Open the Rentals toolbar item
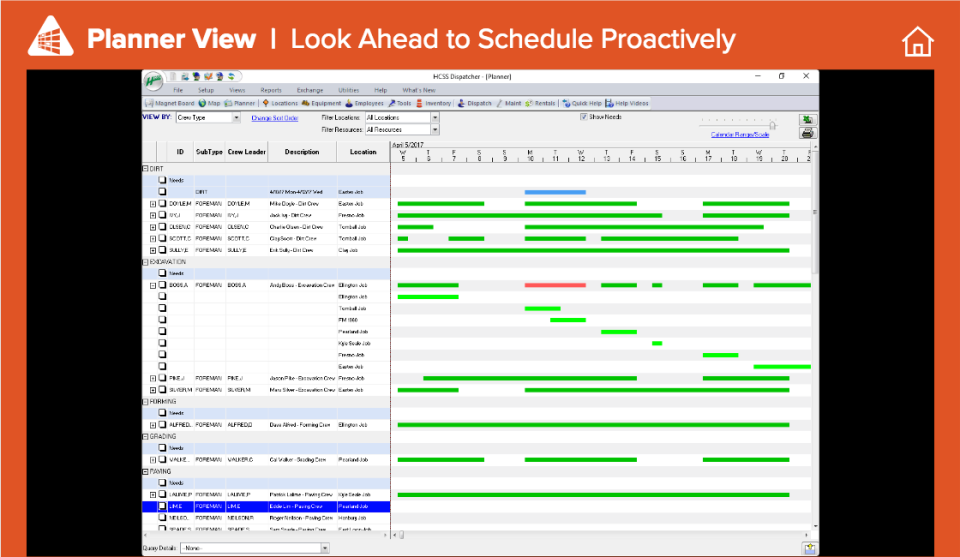 pyautogui.click(x=540, y=103)
